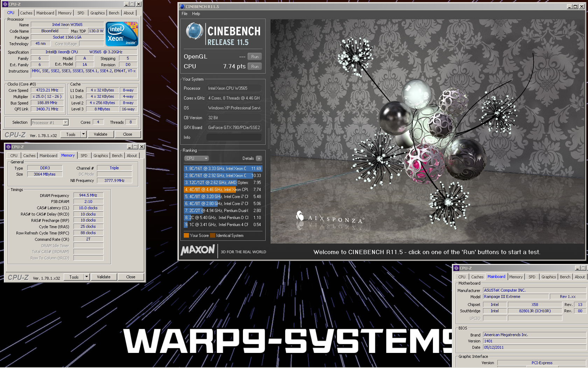Open the Help menu in Cinebench
Viewport: 588px width, 368px height.
(196, 14)
